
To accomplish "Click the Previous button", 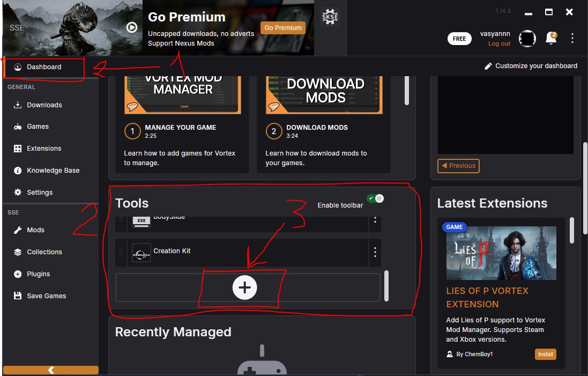I will 458,166.
